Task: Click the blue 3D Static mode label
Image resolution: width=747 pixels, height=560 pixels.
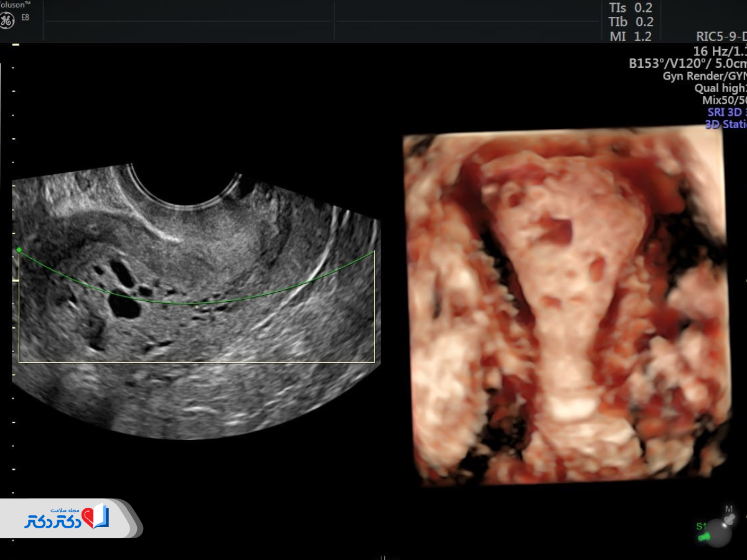Action: [x=725, y=124]
